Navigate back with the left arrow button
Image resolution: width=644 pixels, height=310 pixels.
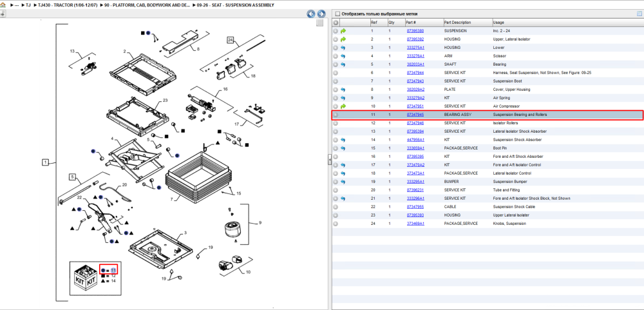coord(311,14)
